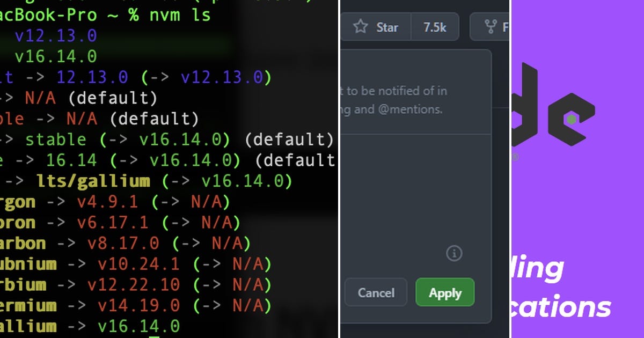Click the '16.14' alias value without v prefix

pos(71,160)
